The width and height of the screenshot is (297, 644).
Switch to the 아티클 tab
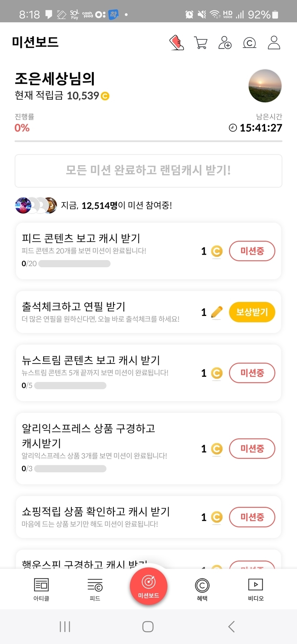click(x=41, y=589)
